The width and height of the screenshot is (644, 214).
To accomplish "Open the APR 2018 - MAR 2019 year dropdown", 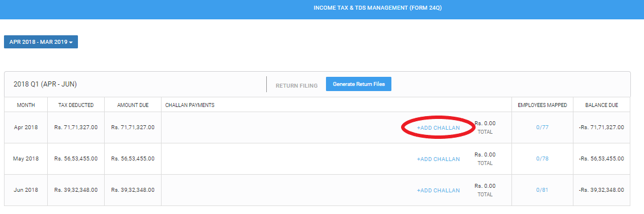I will tap(41, 42).
